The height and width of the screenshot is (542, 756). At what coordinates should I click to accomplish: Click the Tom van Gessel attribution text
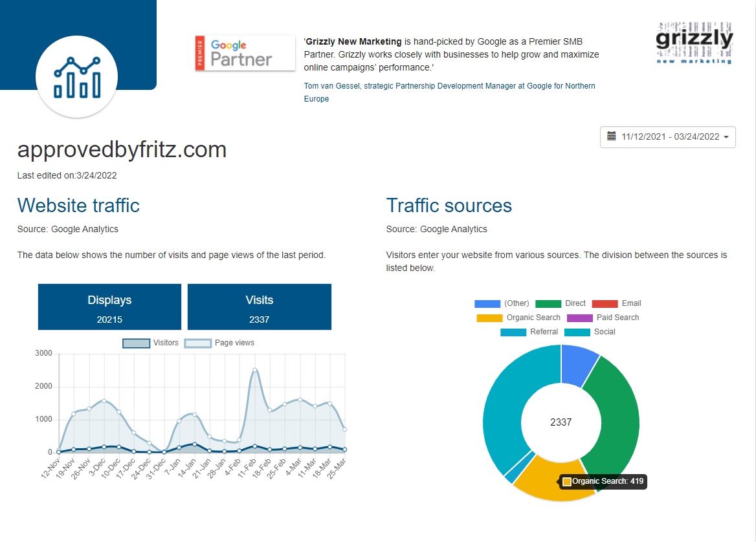[x=449, y=92]
